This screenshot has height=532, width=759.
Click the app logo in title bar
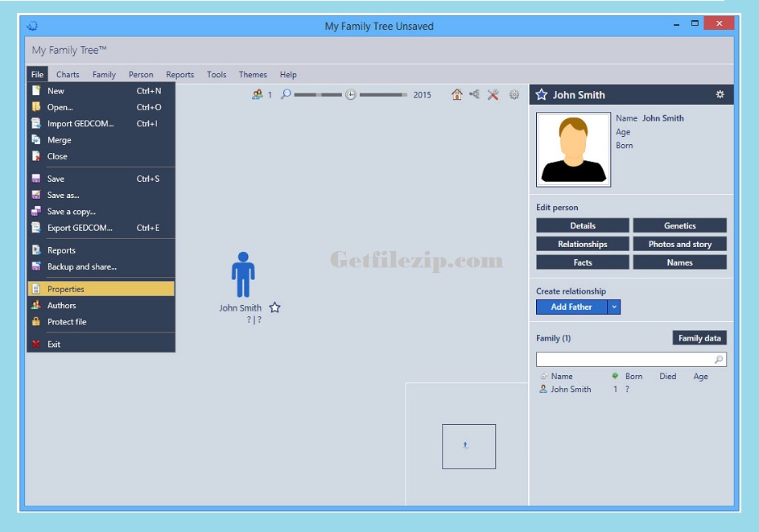[32, 26]
